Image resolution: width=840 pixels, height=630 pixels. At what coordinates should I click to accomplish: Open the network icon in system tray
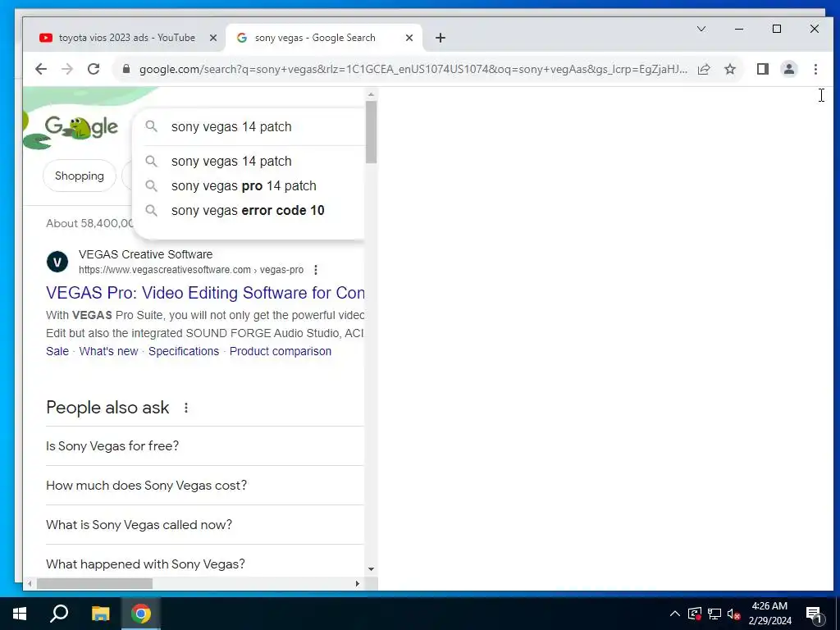[x=714, y=614]
